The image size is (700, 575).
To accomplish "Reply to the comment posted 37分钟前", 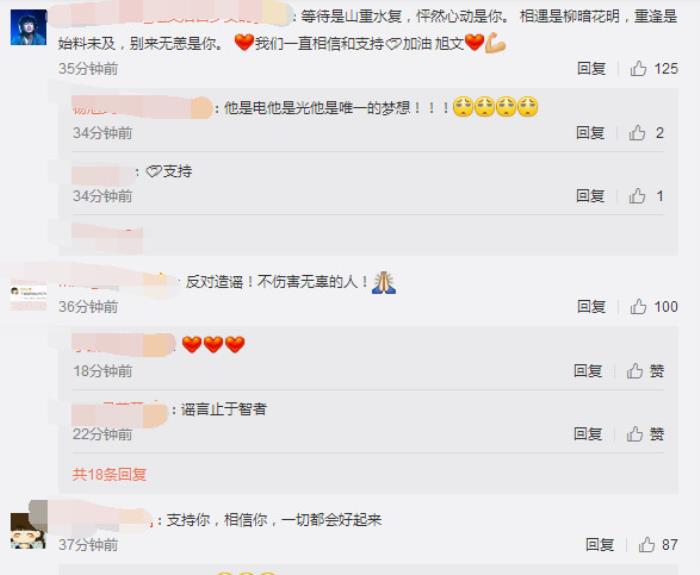I will 600,544.
